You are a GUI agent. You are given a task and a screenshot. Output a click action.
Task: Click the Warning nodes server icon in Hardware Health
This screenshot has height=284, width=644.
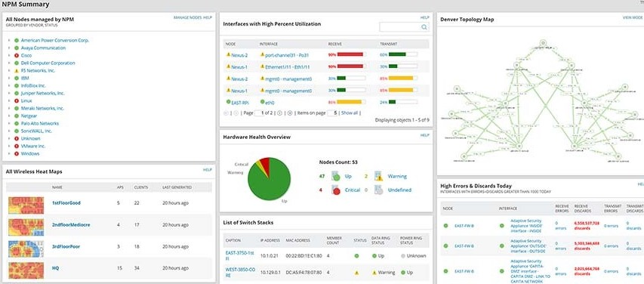(x=379, y=176)
